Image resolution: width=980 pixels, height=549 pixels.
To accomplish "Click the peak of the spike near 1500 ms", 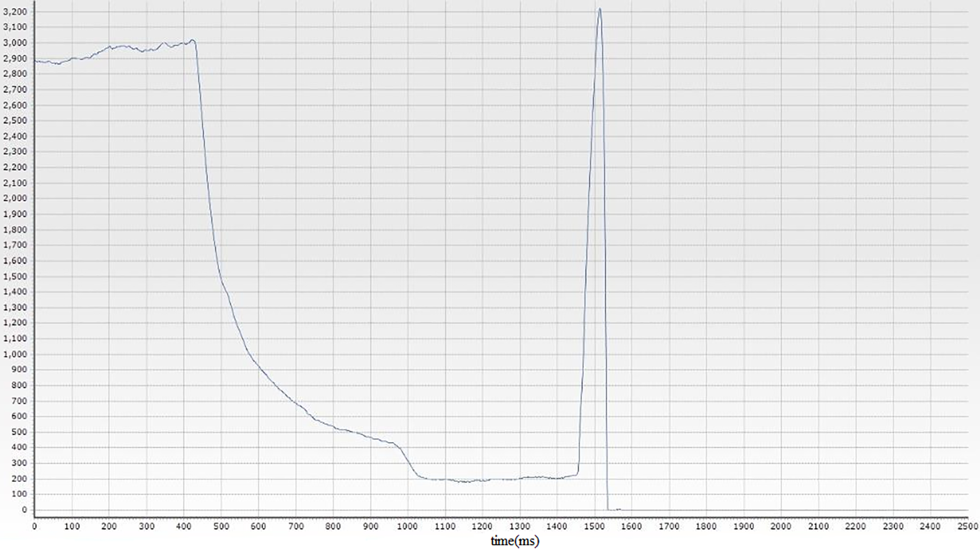I will [x=599, y=9].
